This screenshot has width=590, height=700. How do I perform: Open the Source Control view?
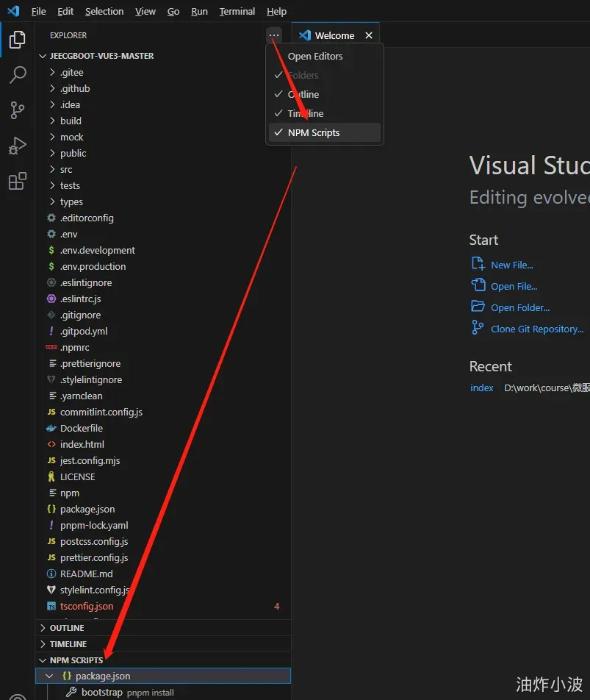click(18, 110)
